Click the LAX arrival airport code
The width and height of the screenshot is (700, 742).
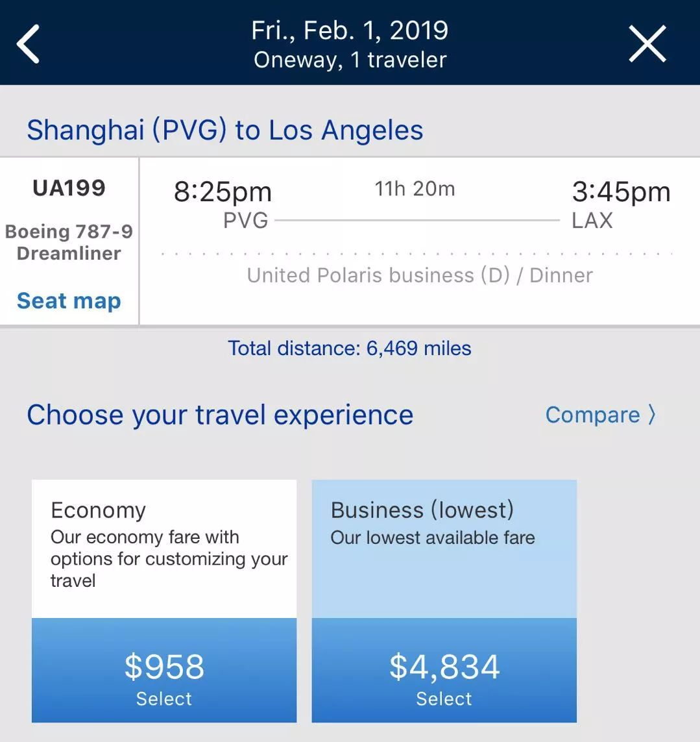click(592, 221)
